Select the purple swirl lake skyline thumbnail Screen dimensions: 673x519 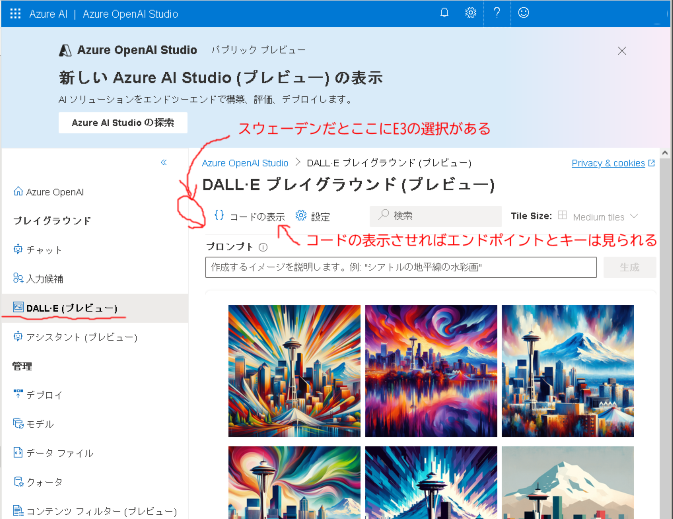tap(431, 371)
